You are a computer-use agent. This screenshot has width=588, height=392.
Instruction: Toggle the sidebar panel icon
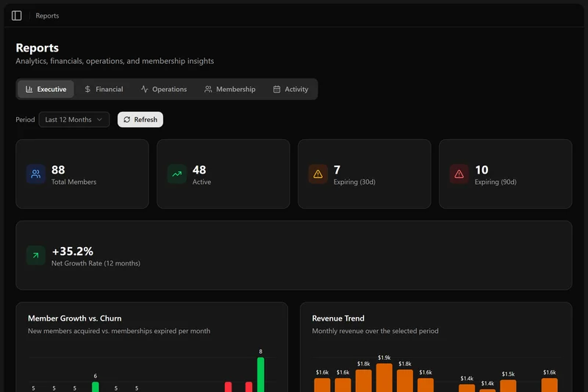[16, 15]
